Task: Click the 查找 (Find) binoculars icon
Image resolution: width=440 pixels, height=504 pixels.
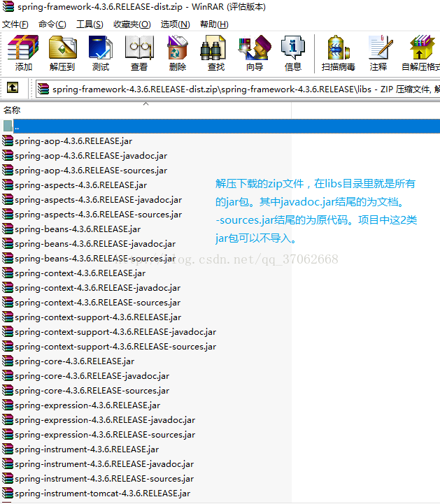Action: 213,48
